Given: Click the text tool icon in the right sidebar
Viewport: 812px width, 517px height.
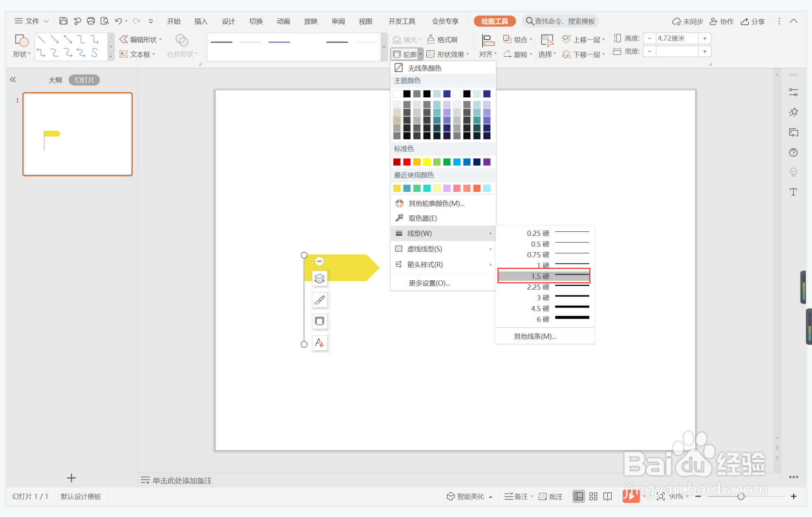Looking at the screenshot, I should 793,192.
